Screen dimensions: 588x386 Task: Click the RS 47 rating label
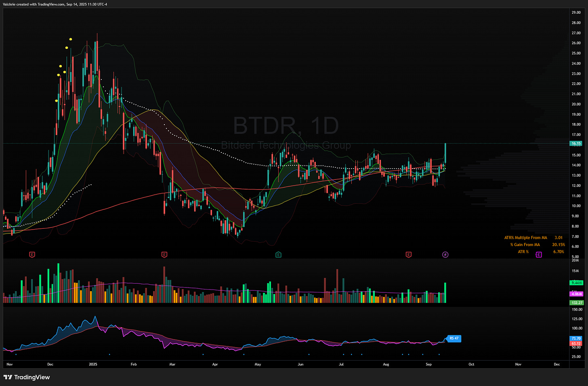454,338
